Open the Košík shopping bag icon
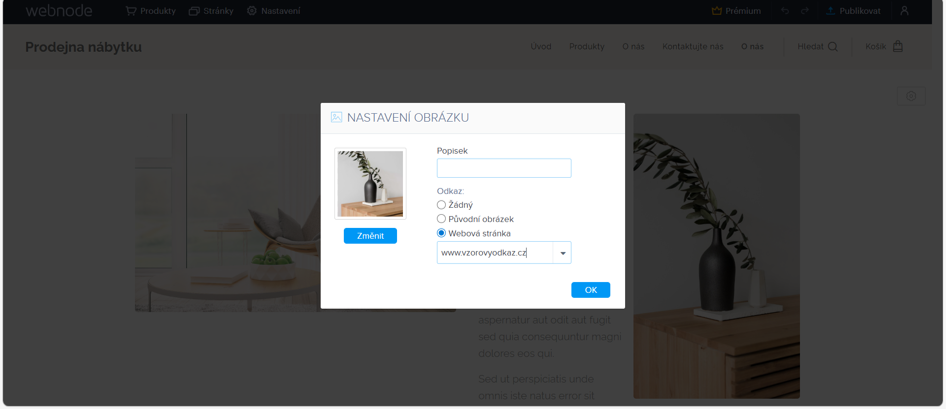The height and width of the screenshot is (409, 946). [898, 46]
